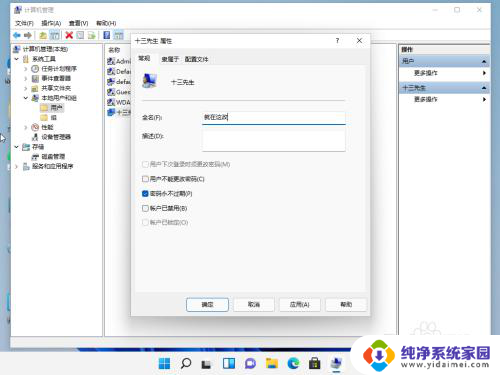Click the greyed 帐户已锁定(O) checkbox
The height and width of the screenshot is (375, 500).
145,223
